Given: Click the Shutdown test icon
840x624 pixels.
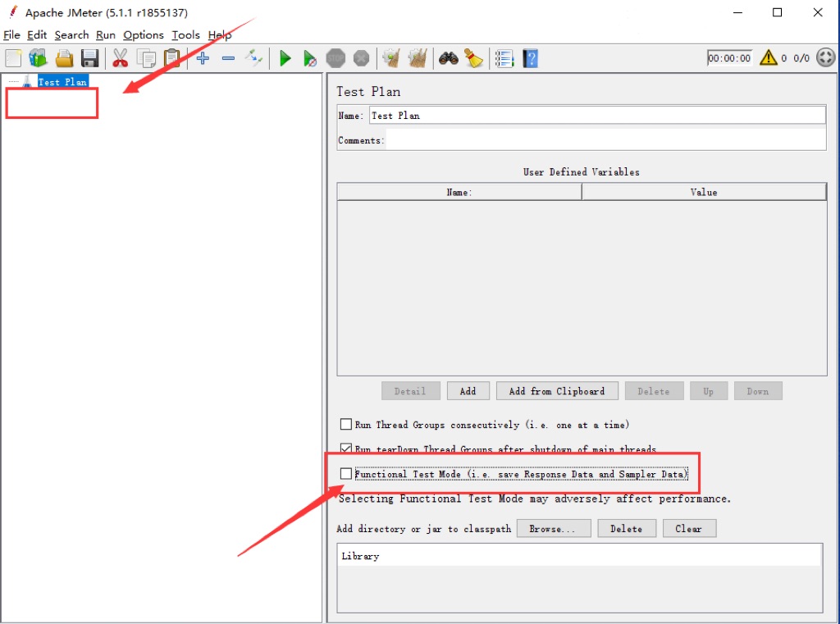Looking at the screenshot, I should [362, 58].
